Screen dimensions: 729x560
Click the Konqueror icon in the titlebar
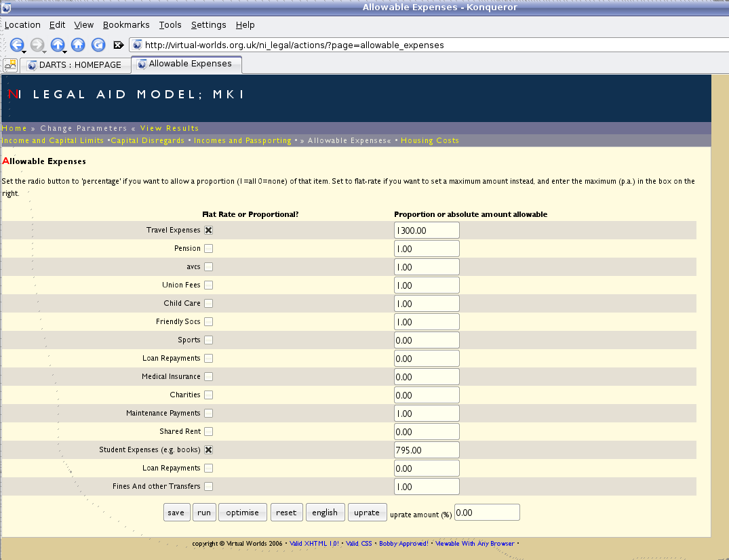coord(7,7)
